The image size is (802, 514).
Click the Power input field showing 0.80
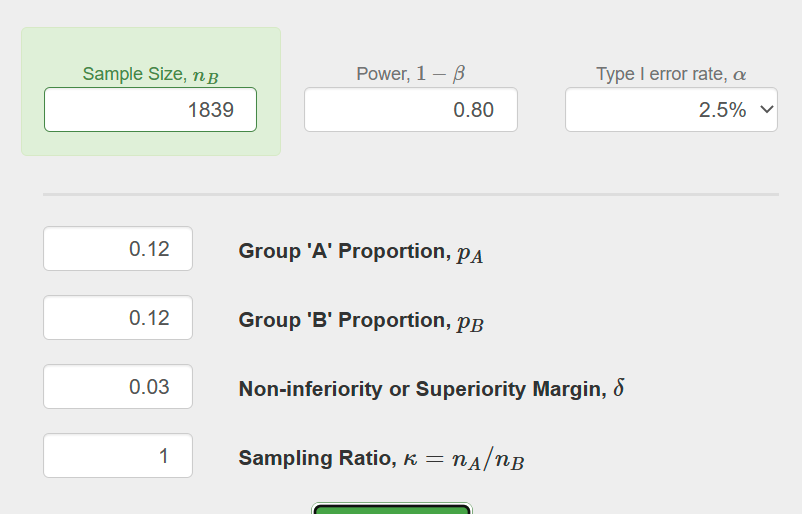[x=410, y=110]
